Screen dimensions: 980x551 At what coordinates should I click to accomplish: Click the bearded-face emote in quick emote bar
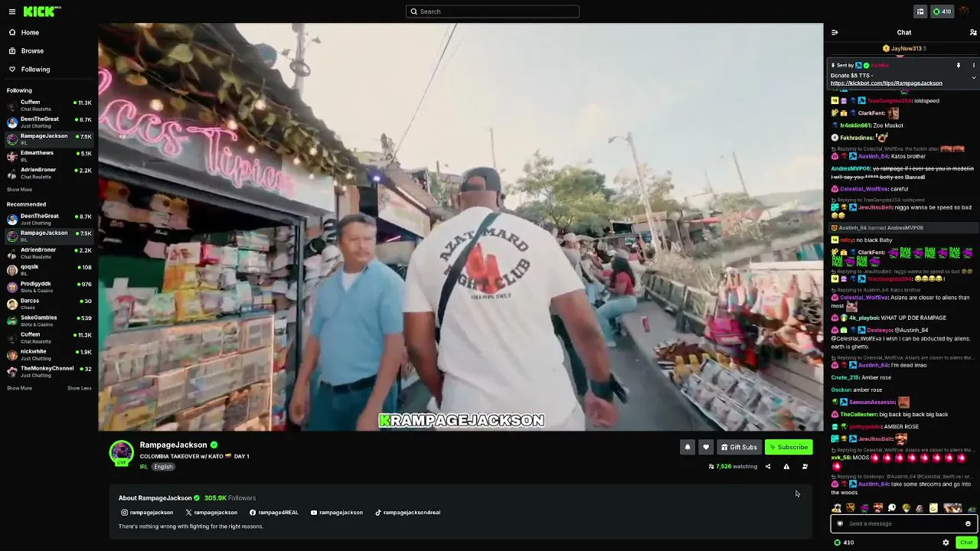pyautogui.click(x=850, y=508)
